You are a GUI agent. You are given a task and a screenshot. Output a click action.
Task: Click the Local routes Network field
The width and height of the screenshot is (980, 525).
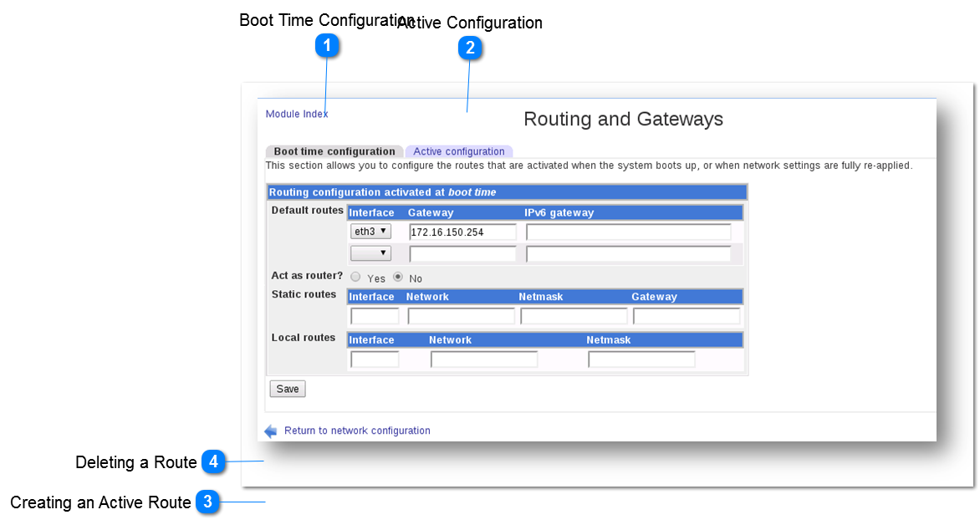click(484, 359)
